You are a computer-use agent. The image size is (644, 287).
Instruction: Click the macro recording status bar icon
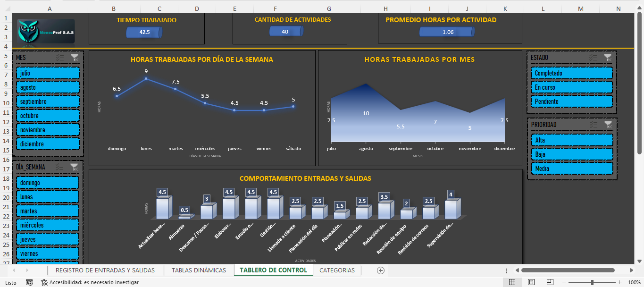click(x=29, y=282)
